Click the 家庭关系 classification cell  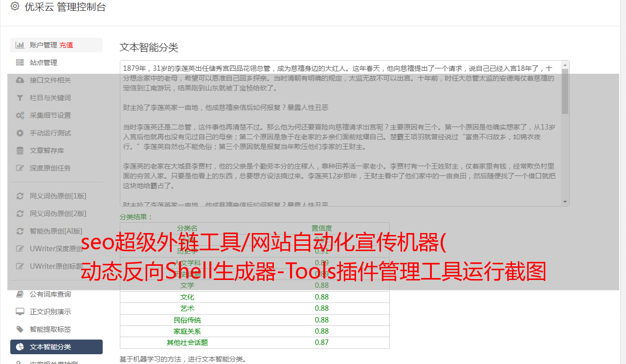pyautogui.click(x=187, y=331)
